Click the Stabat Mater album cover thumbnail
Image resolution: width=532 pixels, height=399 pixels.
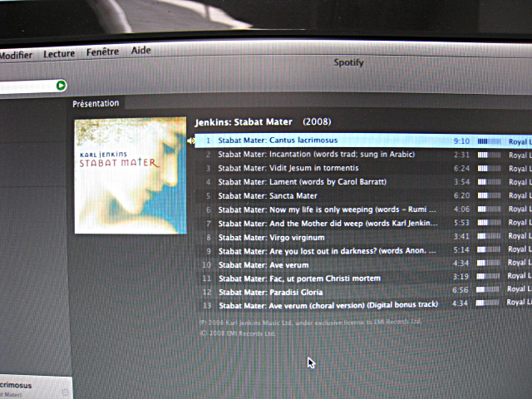(131, 175)
